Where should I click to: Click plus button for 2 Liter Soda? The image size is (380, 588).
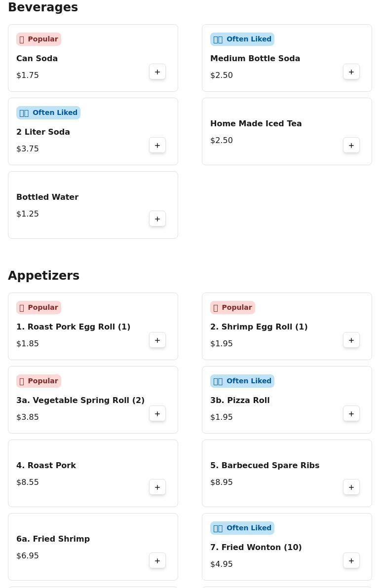click(x=157, y=146)
